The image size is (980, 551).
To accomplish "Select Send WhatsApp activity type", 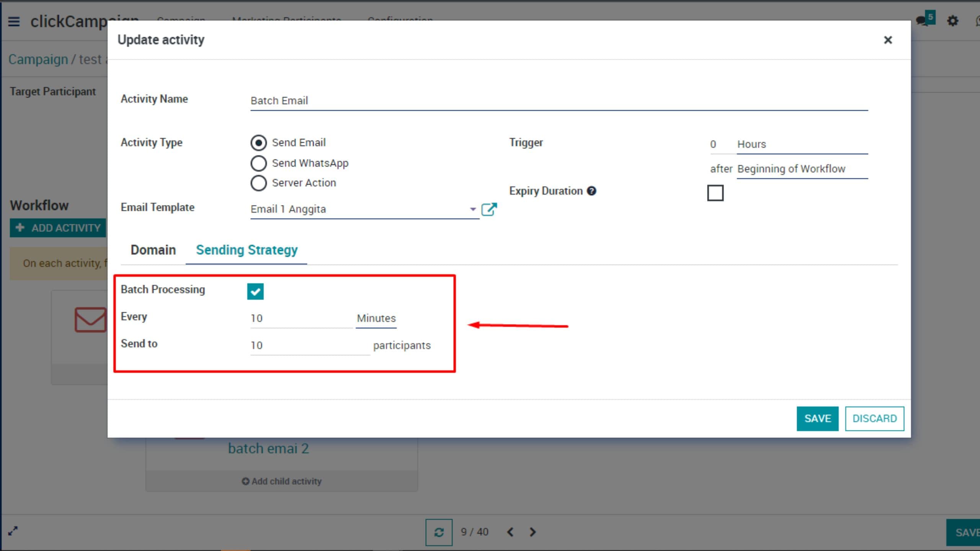I will tap(258, 163).
